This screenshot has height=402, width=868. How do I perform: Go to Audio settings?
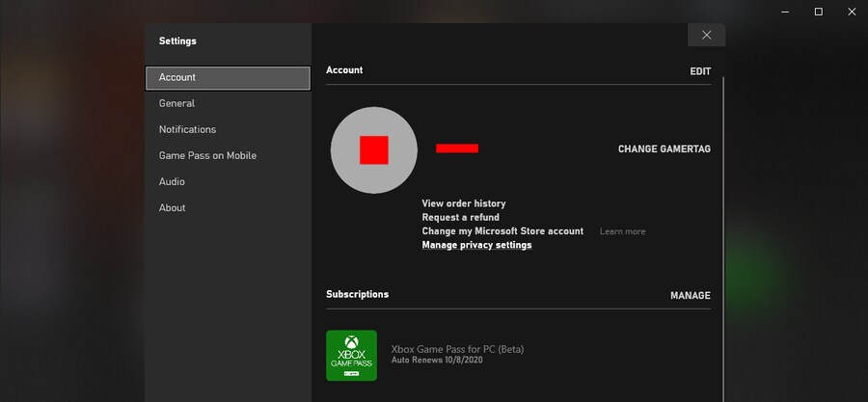172,181
